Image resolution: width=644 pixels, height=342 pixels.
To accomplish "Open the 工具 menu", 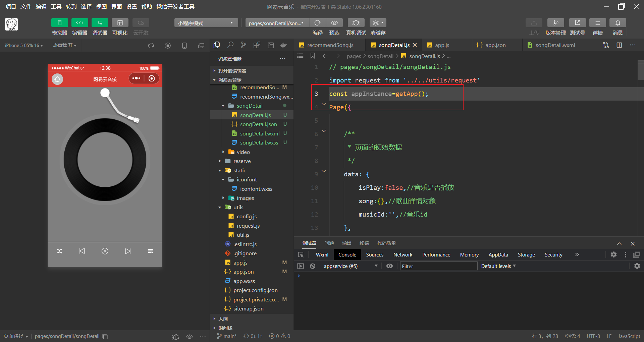I will click(x=56, y=7).
